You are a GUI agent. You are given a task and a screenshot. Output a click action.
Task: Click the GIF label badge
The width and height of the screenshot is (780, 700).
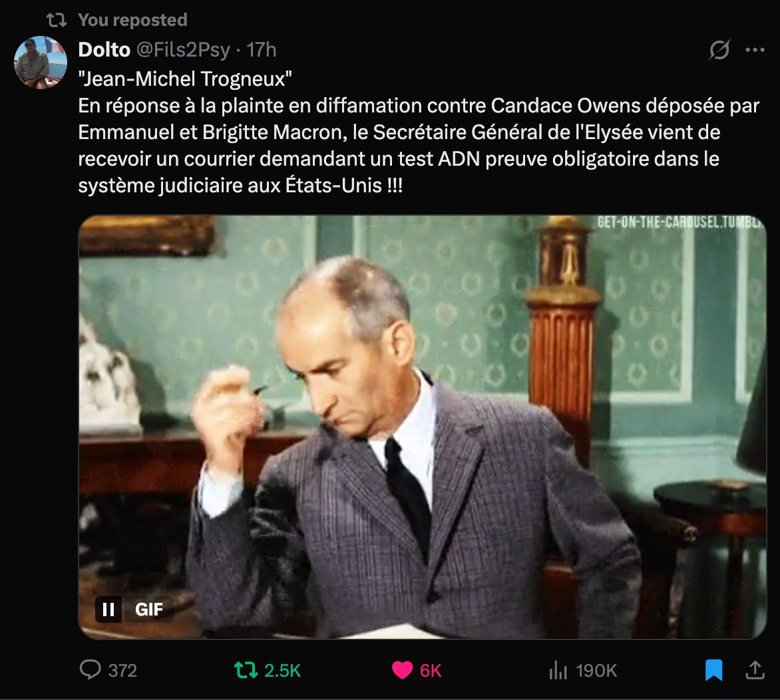coord(149,609)
